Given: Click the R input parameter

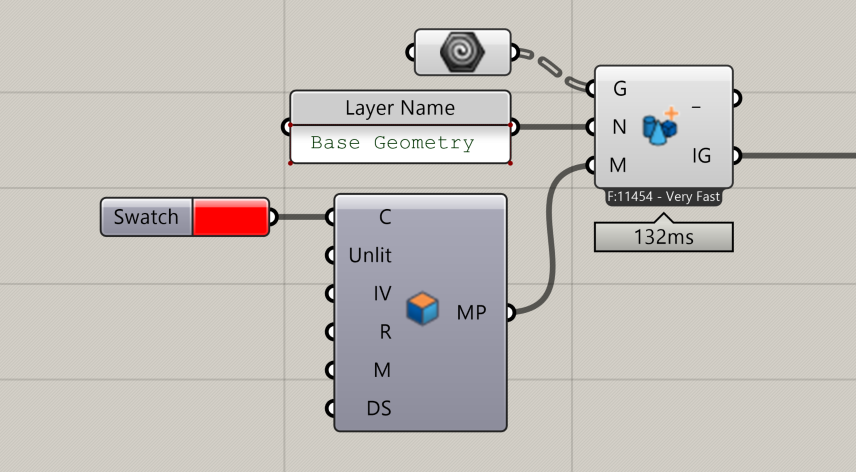Looking at the screenshot, I should coord(385,332).
